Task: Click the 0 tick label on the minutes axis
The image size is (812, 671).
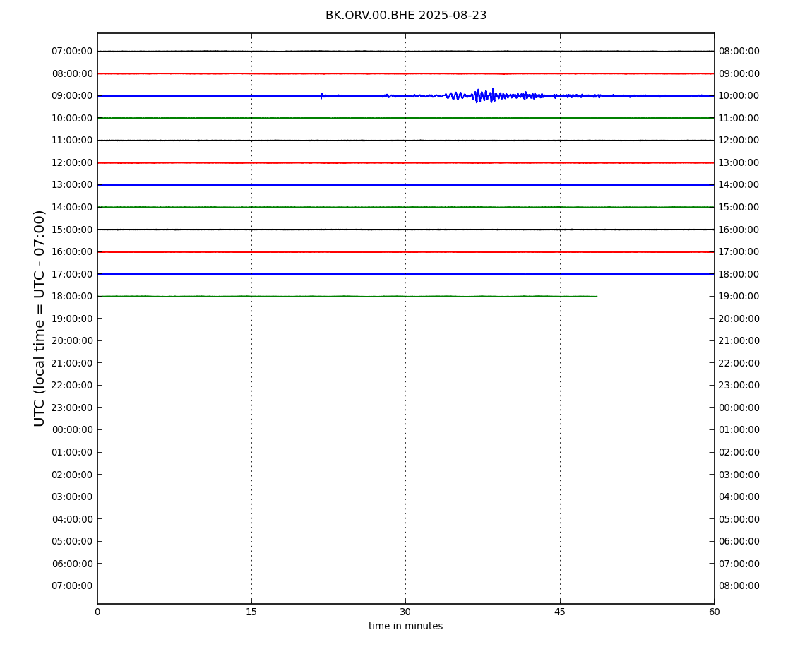Action: [x=97, y=612]
